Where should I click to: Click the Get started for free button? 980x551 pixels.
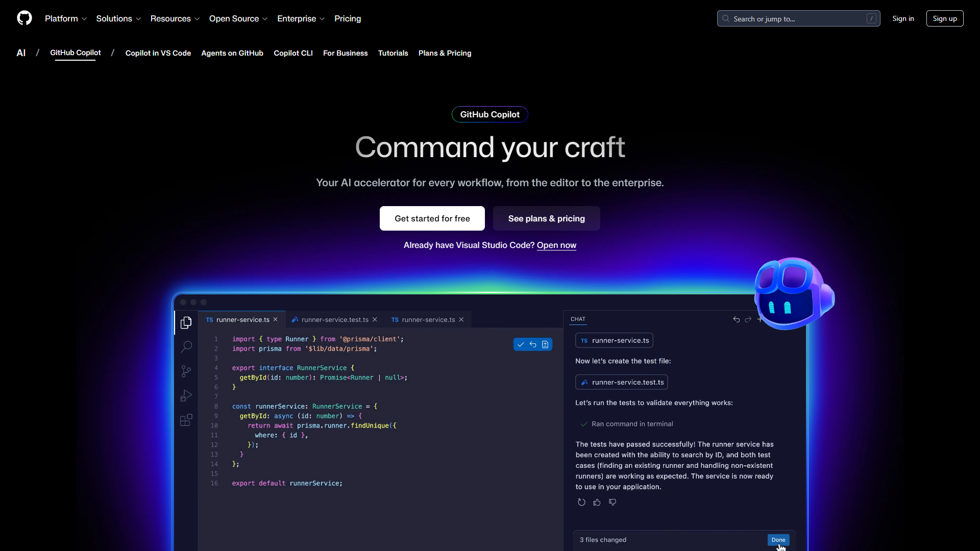coord(432,218)
